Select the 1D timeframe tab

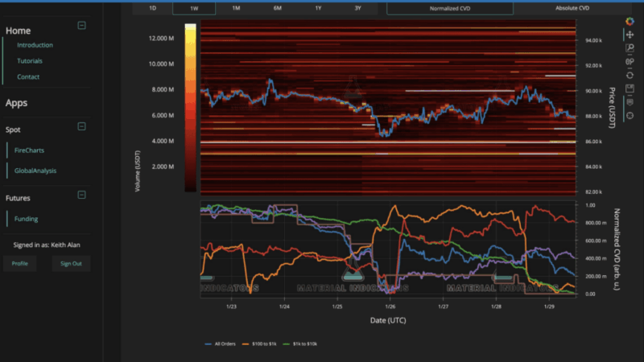[152, 8]
